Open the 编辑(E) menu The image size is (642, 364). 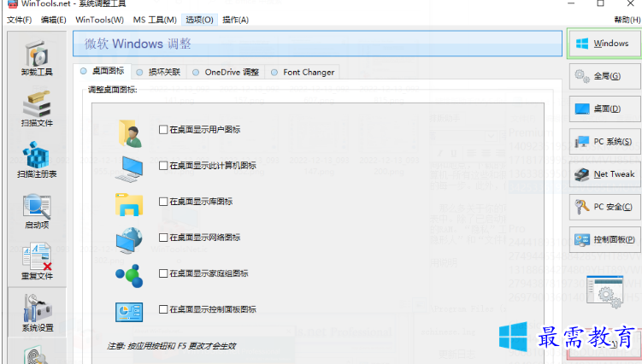pyautogui.click(x=54, y=20)
